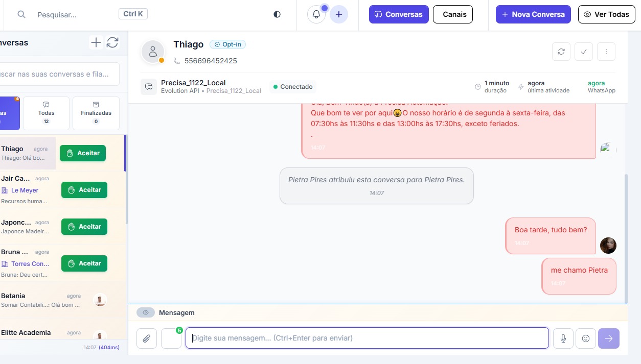Click the message input field
Image resolution: width=641 pixels, height=364 pixels.
(367, 338)
